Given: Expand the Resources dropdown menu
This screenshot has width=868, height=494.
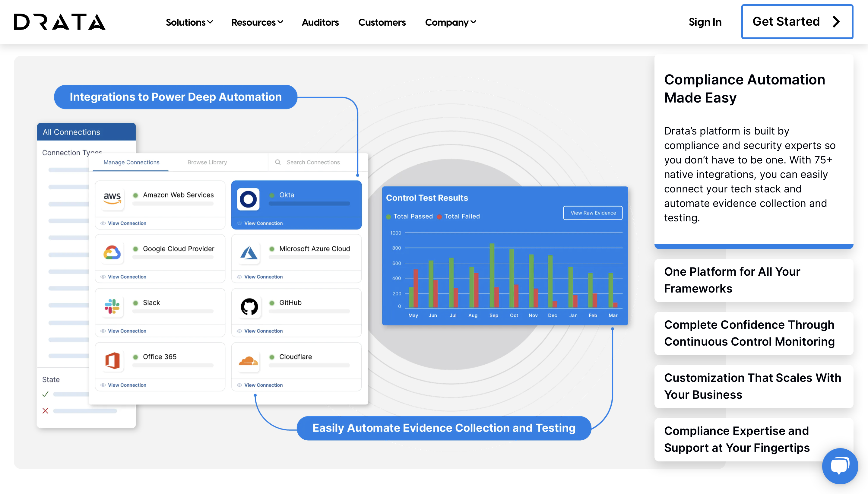Looking at the screenshot, I should [257, 22].
